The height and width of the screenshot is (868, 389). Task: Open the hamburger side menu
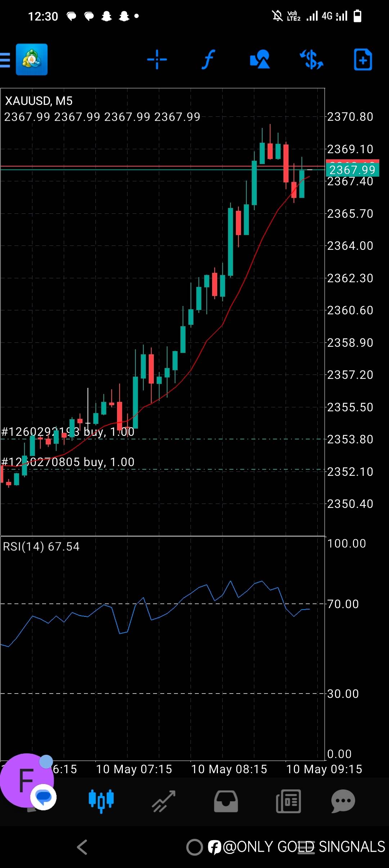click(5, 60)
